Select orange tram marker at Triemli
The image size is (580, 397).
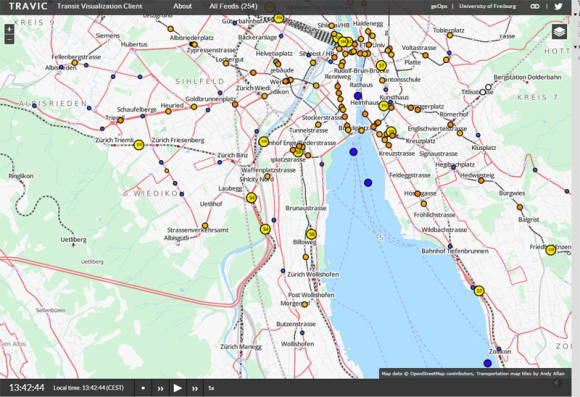point(120,120)
